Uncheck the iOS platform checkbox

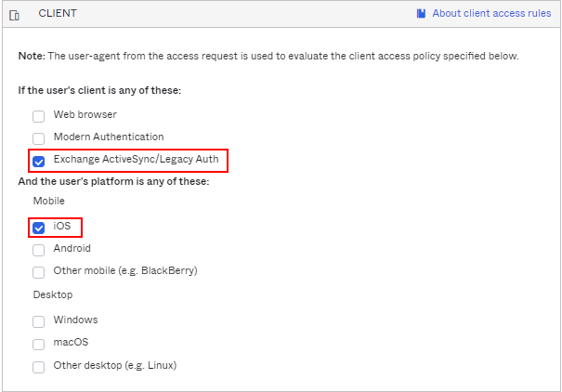(x=39, y=228)
